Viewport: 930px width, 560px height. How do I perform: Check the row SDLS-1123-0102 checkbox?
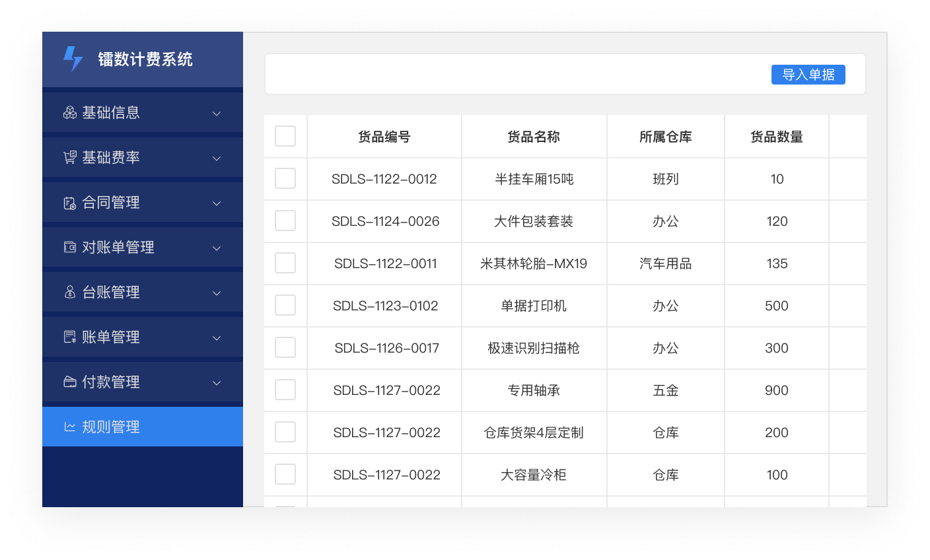(x=285, y=305)
